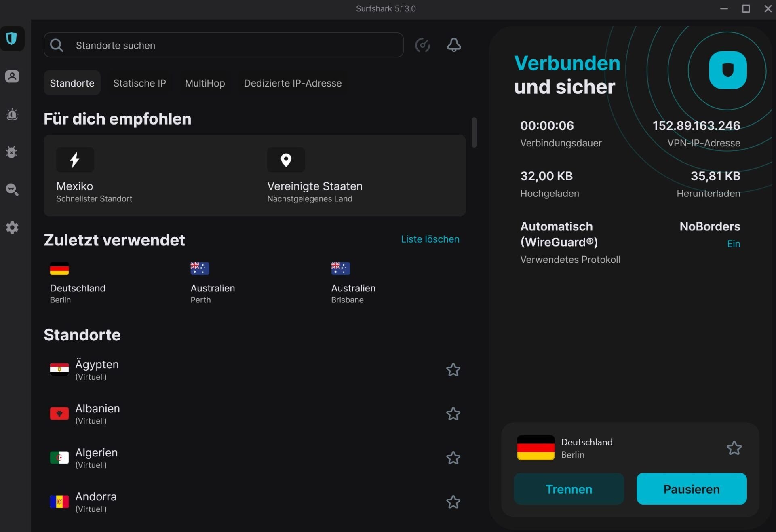This screenshot has height=532, width=776.
Task: Open the notifications bell
Action: point(454,45)
